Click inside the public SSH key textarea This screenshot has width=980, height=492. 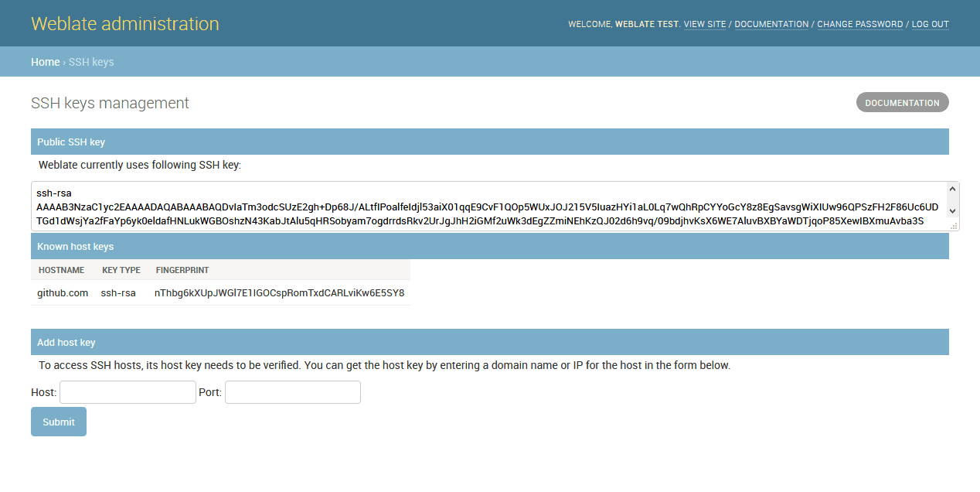click(488, 207)
